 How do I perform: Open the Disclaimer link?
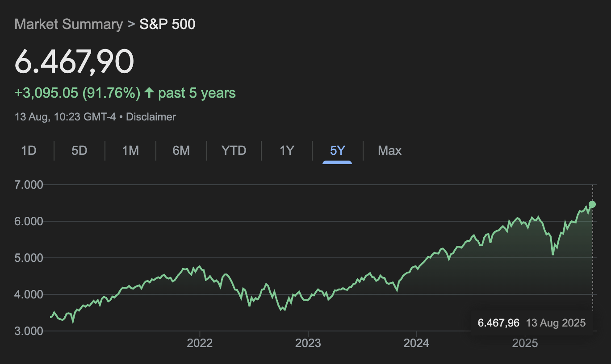(x=151, y=117)
